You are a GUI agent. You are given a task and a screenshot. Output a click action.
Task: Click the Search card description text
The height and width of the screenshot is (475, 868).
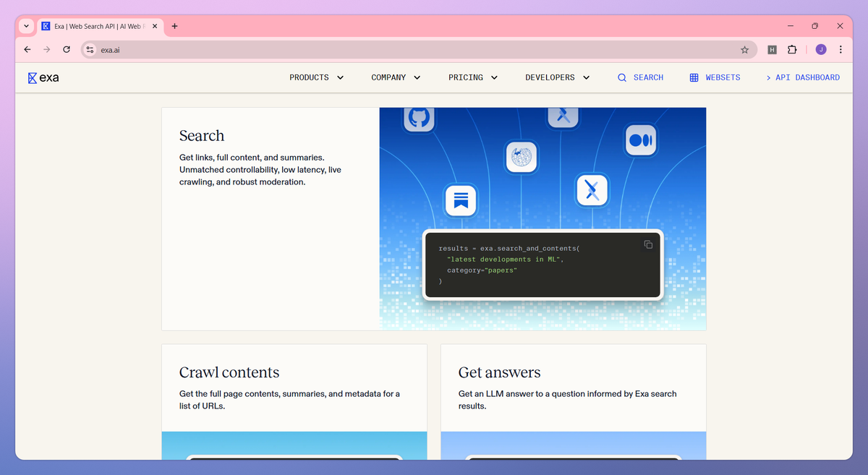click(x=260, y=170)
